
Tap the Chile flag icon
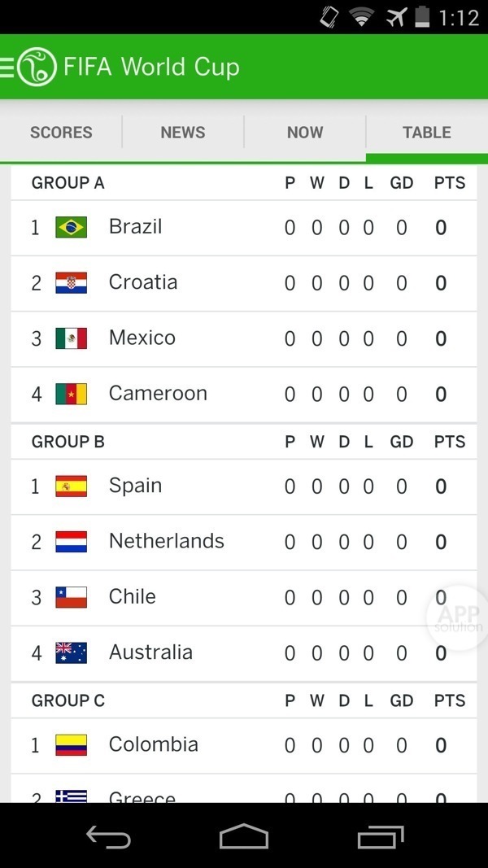tap(72, 597)
